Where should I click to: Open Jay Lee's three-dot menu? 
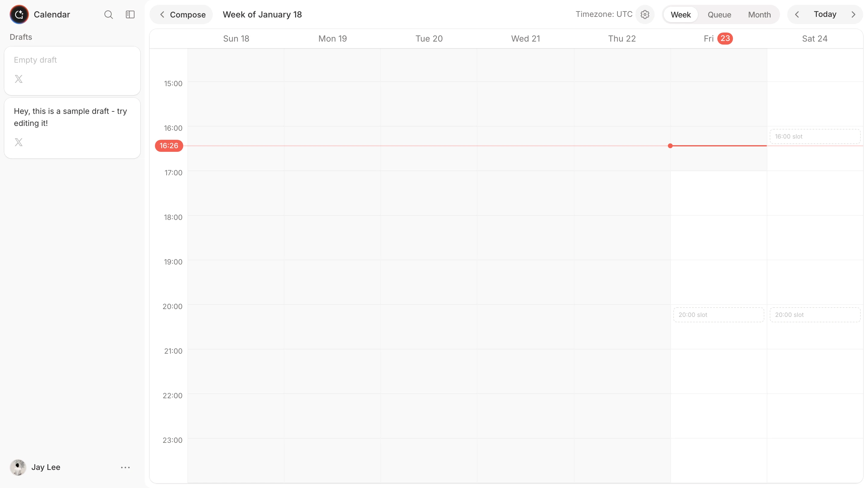125,467
